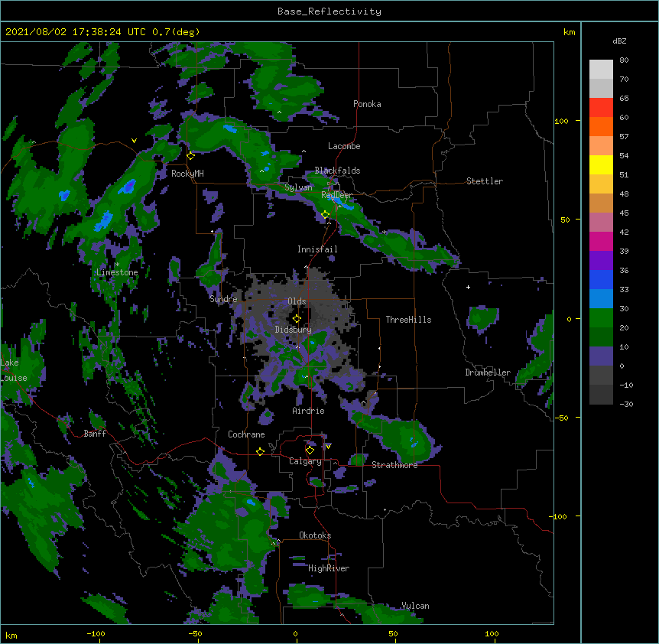Pick the white 70-80 dBZ legend swatch
This screenshot has height=644, width=659.
(601, 69)
